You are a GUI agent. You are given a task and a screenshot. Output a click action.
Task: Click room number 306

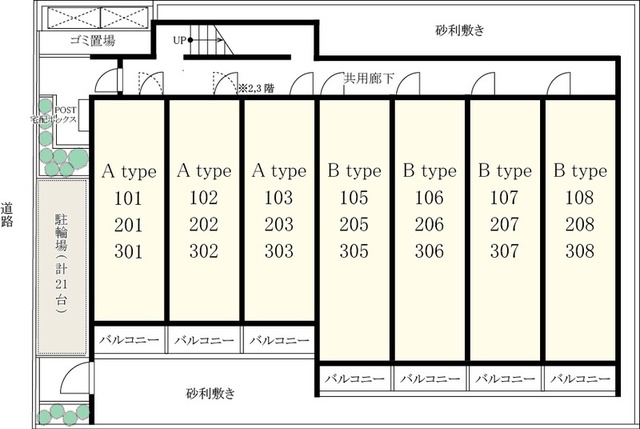pos(429,251)
